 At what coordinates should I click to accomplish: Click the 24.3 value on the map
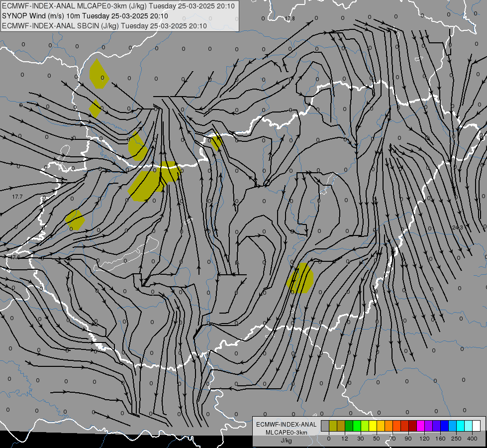pos(458,227)
